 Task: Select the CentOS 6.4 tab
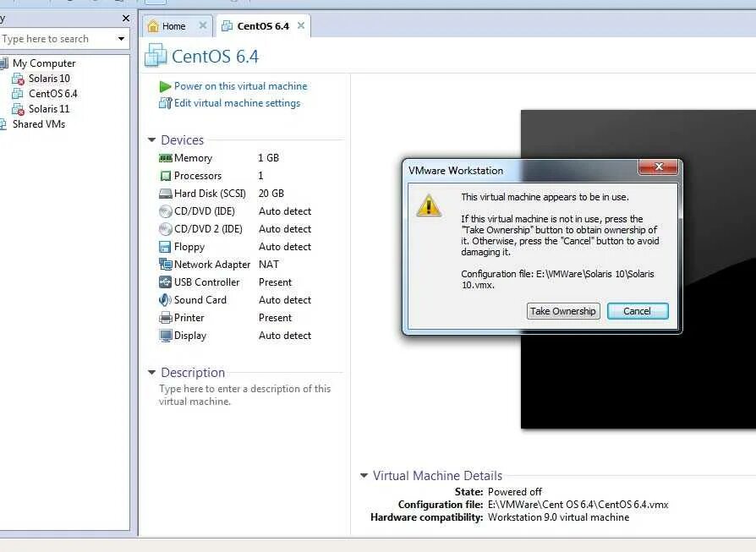point(262,26)
